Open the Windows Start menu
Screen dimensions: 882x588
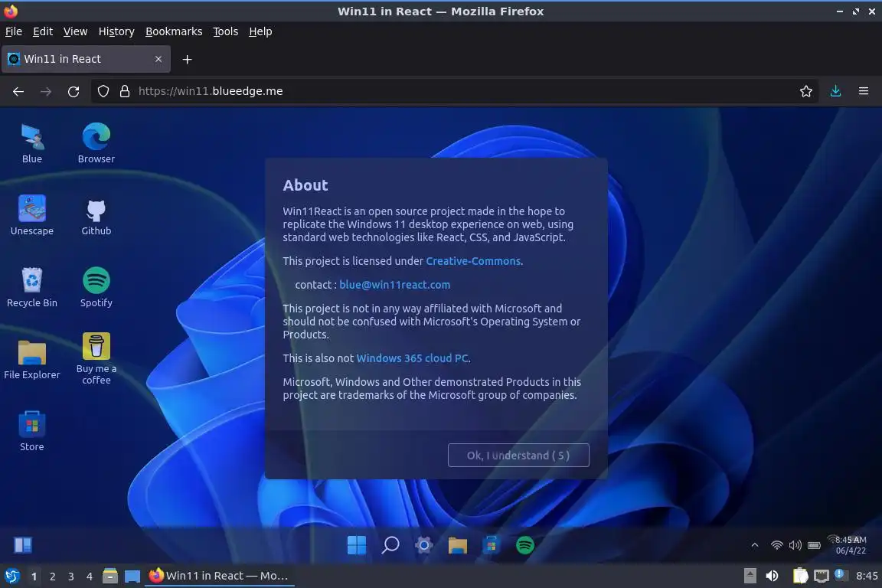point(357,544)
